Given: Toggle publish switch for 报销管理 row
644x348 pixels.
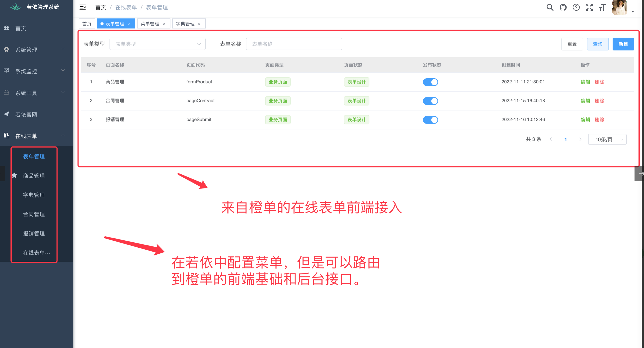Looking at the screenshot, I should coord(430,120).
